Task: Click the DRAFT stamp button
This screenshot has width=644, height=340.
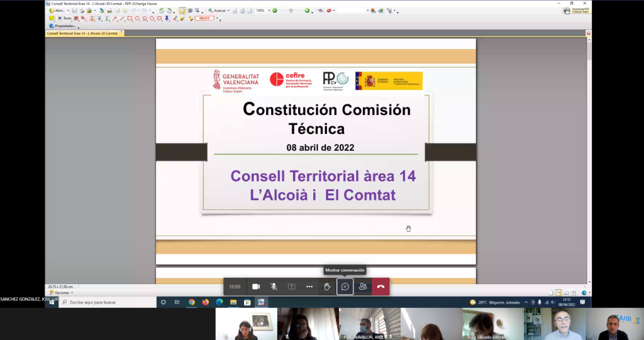Action: coord(204,18)
